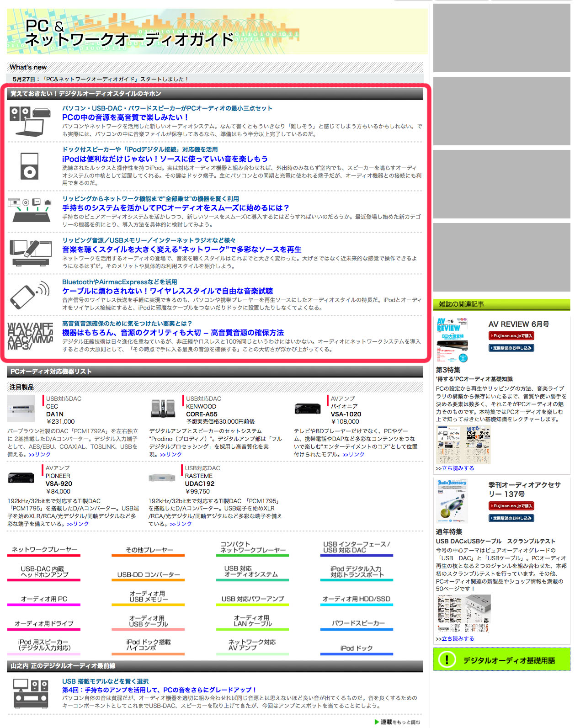
Task: Click >>立ち読みする for the AV REVIEW feature
Action: (455, 468)
